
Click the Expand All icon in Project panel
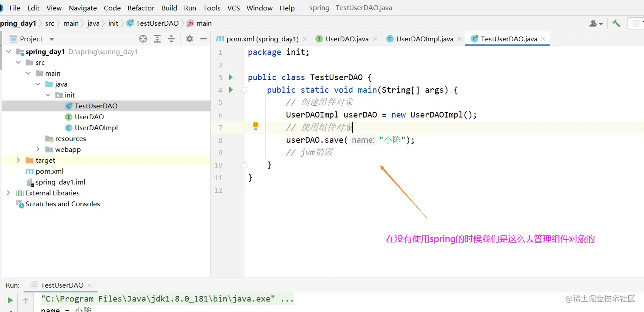click(x=157, y=39)
